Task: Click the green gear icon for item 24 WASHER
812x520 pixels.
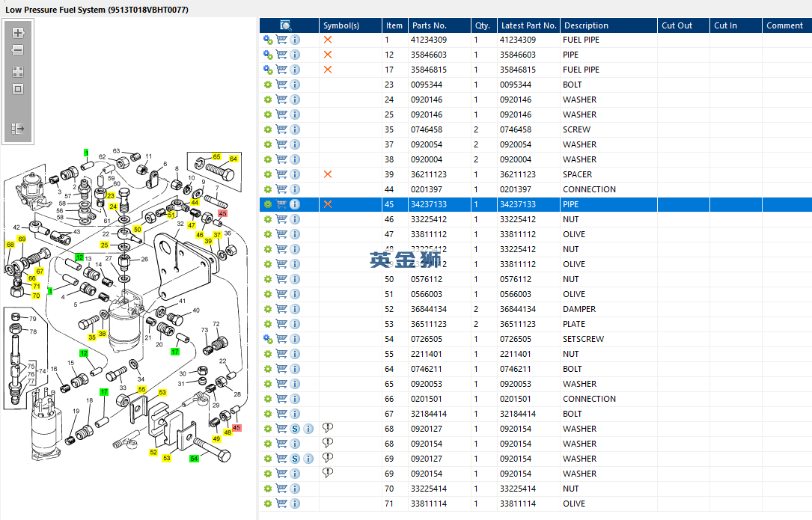Action: pyautogui.click(x=268, y=100)
